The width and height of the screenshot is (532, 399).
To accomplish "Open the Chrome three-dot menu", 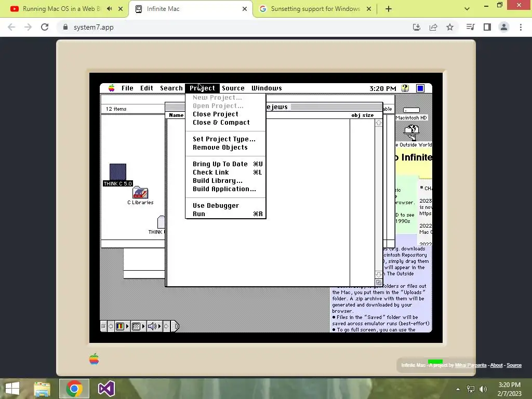I will (521, 27).
